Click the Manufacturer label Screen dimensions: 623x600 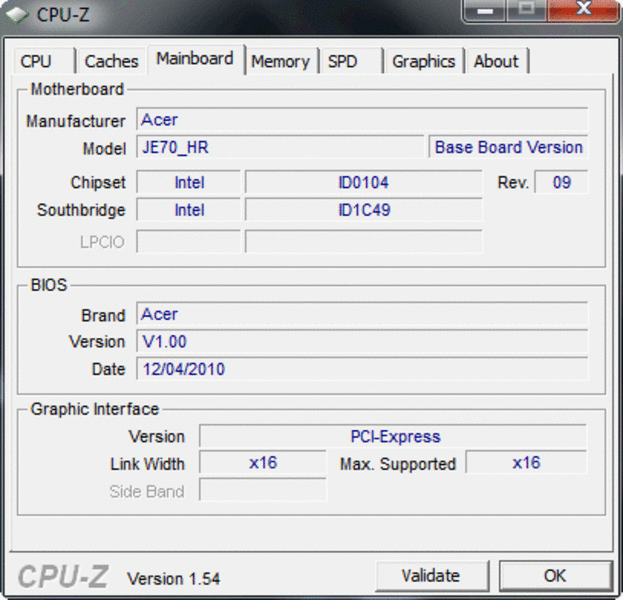click(x=75, y=121)
